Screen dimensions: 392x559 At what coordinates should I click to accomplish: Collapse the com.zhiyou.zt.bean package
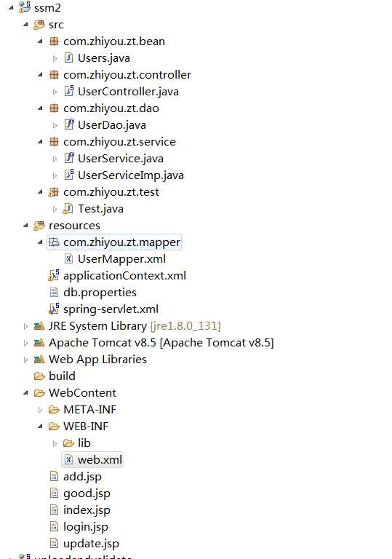click(40, 41)
